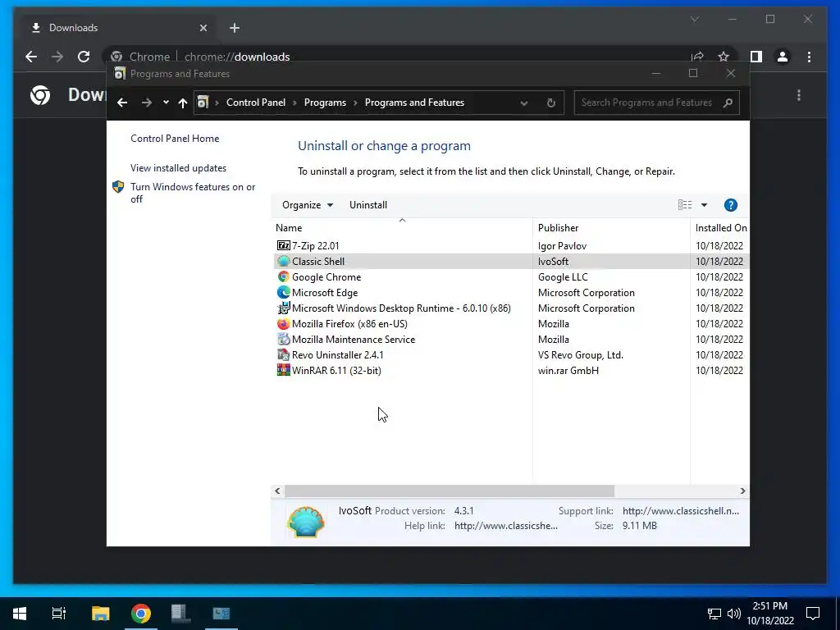Sort by the Installed On column header
This screenshot has height=630, width=840.
point(720,228)
